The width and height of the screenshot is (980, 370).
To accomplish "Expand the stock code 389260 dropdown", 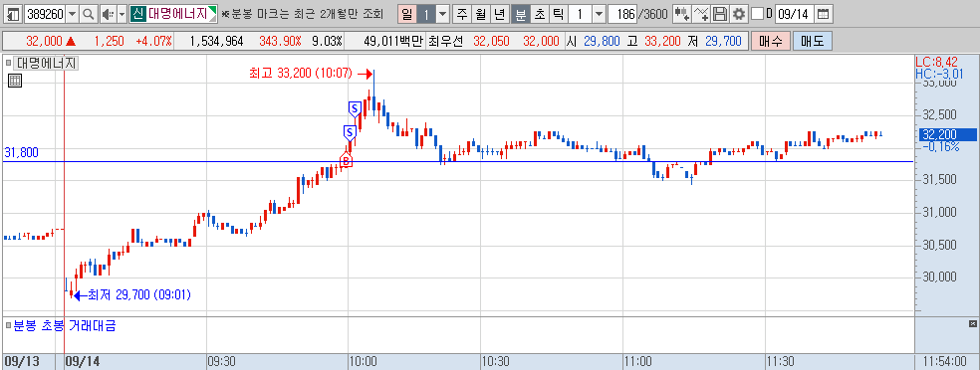I will tap(72, 14).
